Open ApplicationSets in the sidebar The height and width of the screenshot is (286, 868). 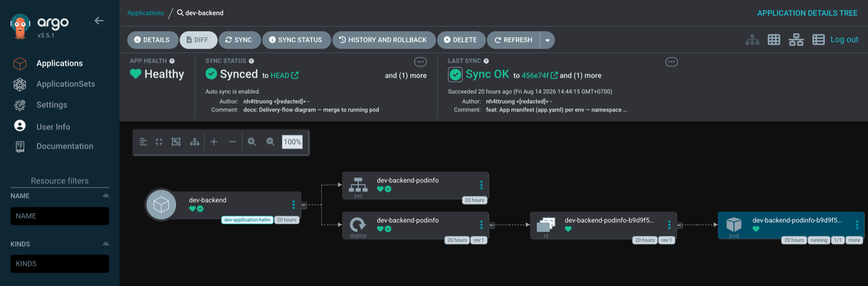(x=66, y=84)
